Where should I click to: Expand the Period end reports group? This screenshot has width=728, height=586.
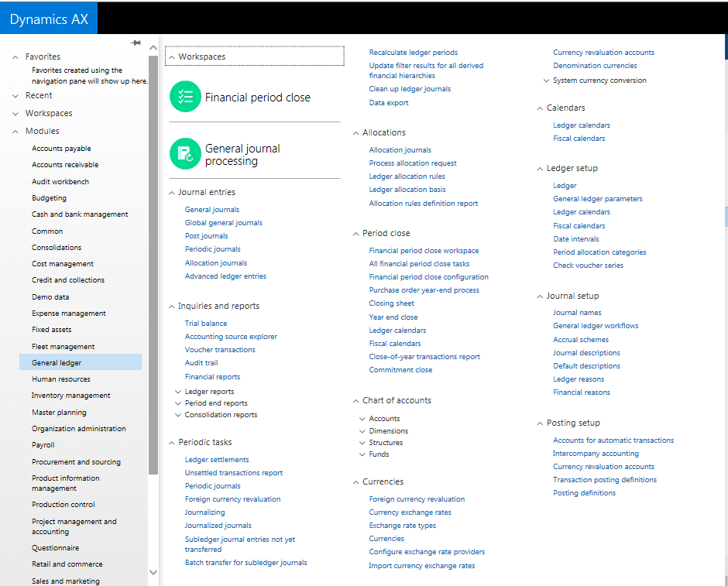pyautogui.click(x=178, y=403)
